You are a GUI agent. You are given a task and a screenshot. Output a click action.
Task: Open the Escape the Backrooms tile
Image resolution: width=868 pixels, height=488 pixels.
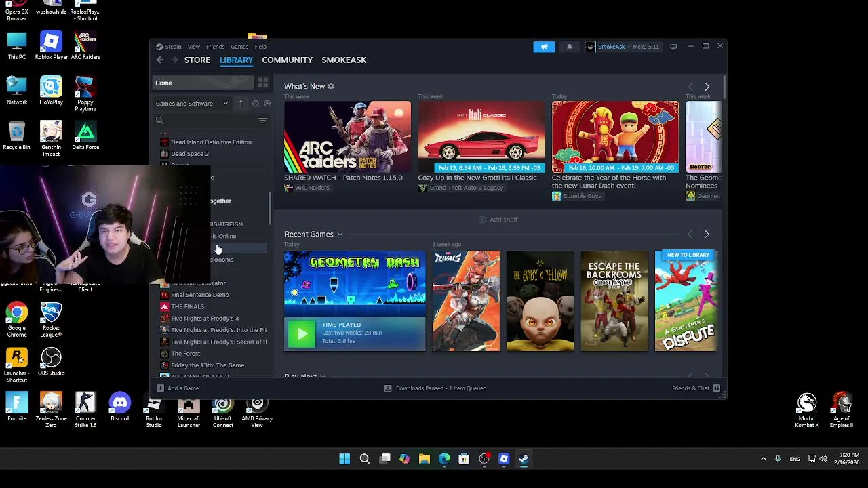pyautogui.click(x=614, y=301)
